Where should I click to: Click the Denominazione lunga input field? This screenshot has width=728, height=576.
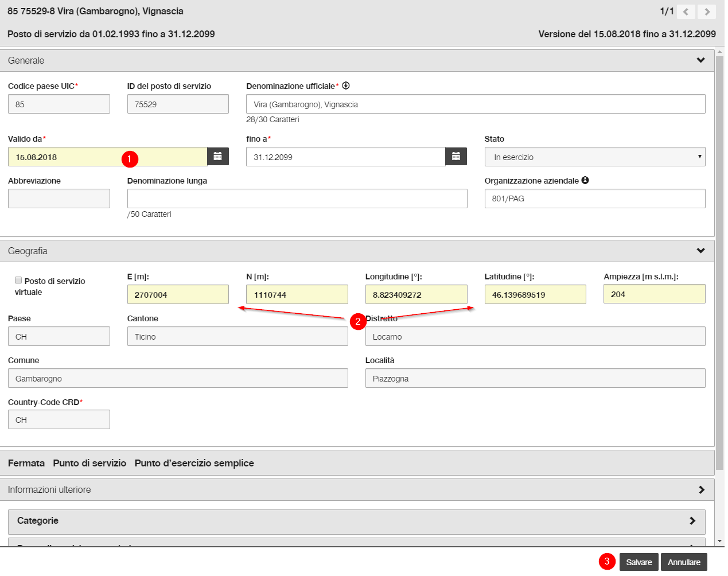[x=297, y=199]
